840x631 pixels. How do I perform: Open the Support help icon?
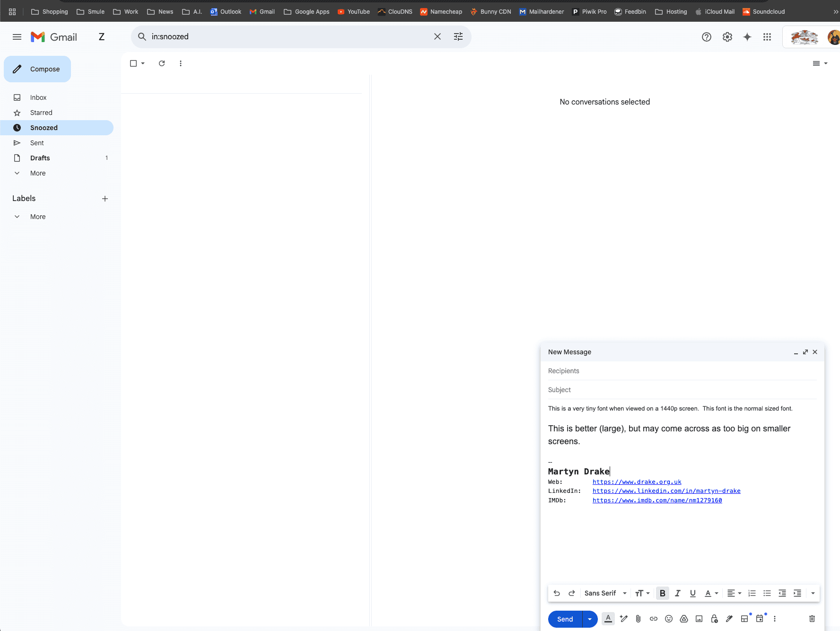(707, 37)
